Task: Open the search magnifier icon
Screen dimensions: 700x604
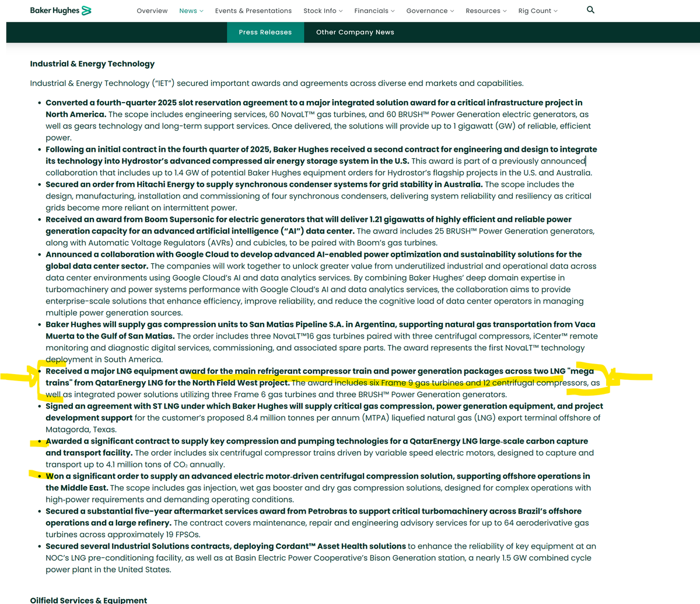Action: pyautogui.click(x=590, y=10)
